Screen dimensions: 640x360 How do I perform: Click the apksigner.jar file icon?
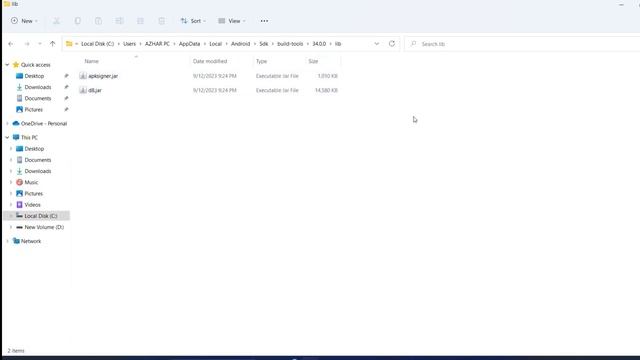point(83,76)
